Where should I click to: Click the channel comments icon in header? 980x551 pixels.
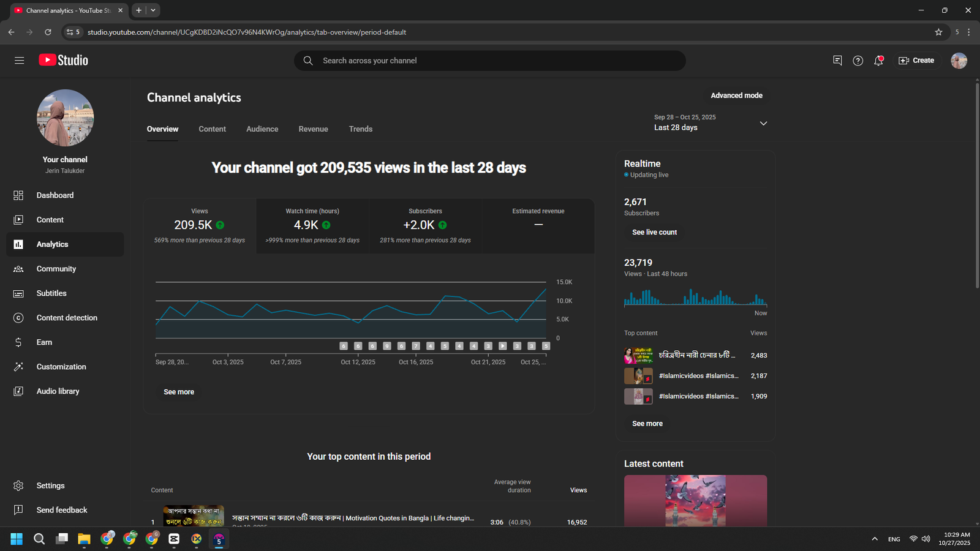837,61
